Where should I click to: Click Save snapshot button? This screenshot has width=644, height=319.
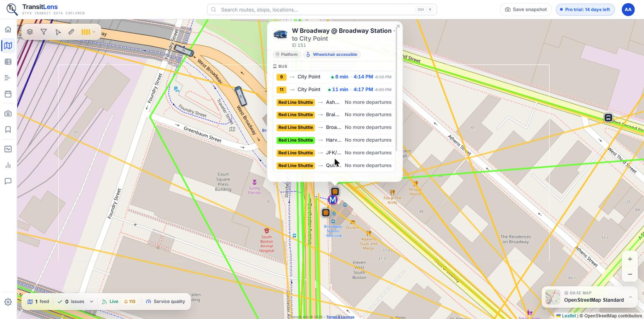[526, 9]
